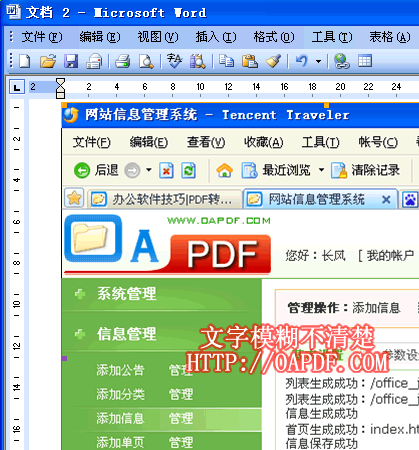The image size is (419, 450).
Task: Save document with the floppy disk icon
Action: point(71,61)
